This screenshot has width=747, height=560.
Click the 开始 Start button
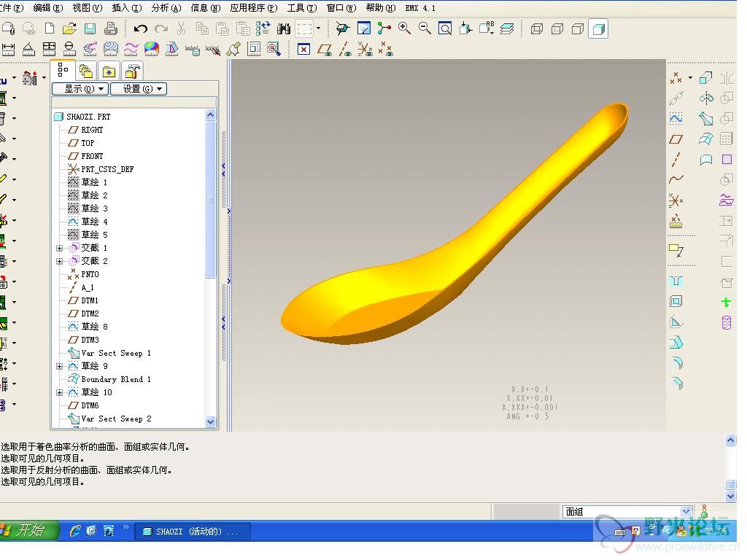29,530
